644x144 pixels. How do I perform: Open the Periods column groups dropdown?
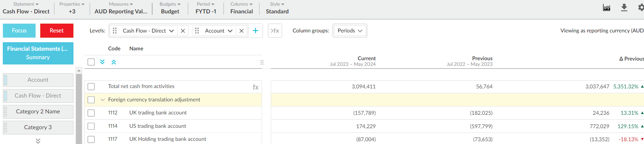pos(350,31)
